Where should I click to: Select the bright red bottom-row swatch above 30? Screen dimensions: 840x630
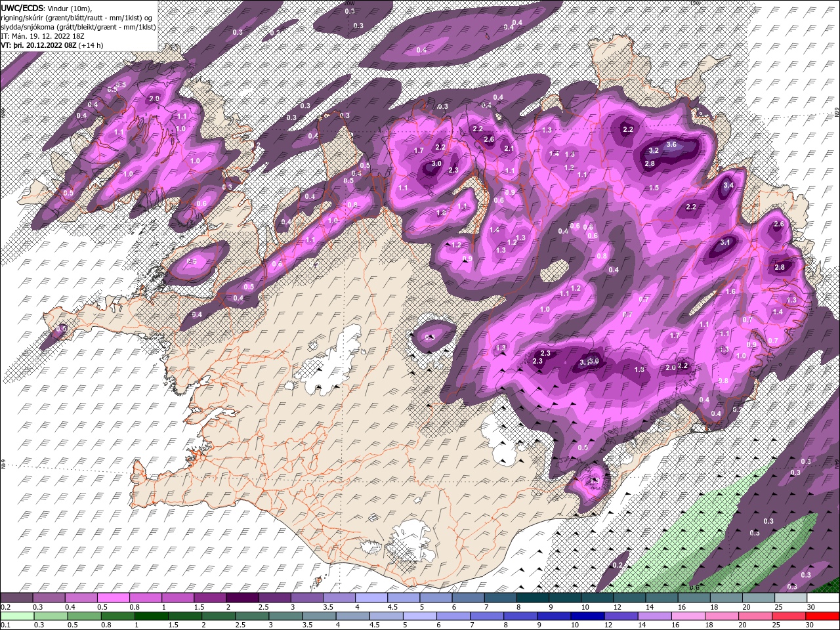[823, 616]
